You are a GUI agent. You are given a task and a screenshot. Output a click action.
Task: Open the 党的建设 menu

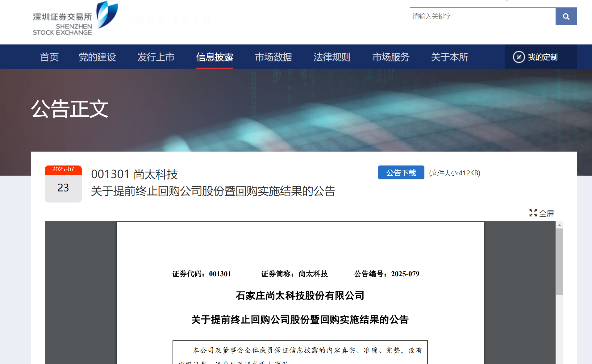pos(97,57)
